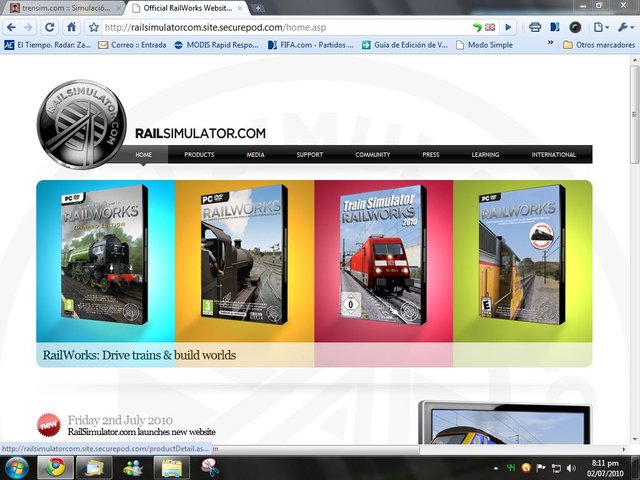This screenshot has height=480, width=640.
Task: Bookmark this page using the star icon
Action: coord(93,27)
